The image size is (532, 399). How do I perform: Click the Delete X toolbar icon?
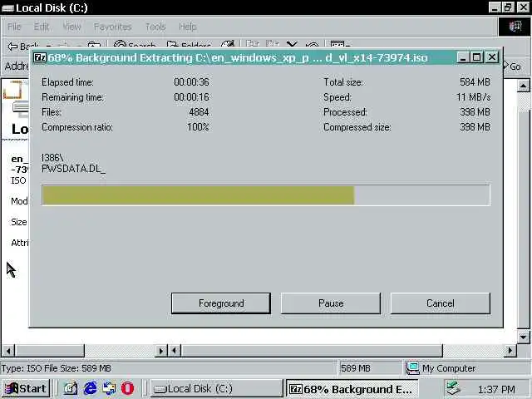pyautogui.click(x=292, y=45)
